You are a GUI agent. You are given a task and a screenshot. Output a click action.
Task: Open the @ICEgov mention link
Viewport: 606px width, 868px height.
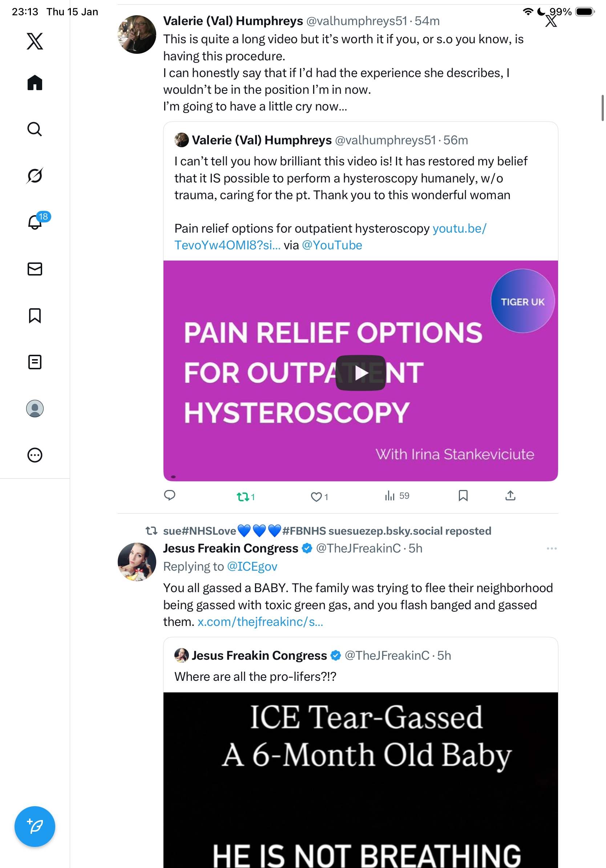coord(252,566)
